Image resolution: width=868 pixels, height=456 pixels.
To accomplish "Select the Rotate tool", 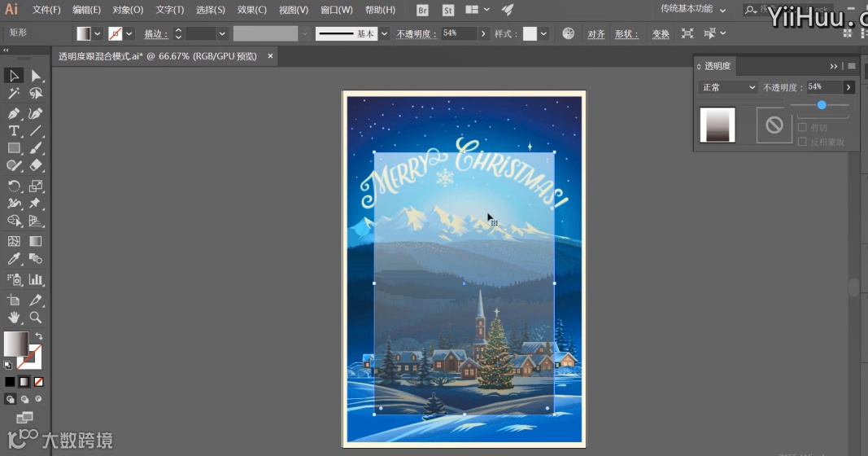I will coord(14,186).
